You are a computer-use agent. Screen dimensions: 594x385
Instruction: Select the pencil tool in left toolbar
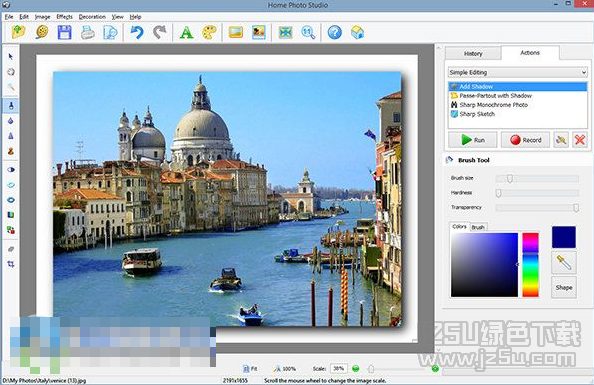(x=11, y=88)
